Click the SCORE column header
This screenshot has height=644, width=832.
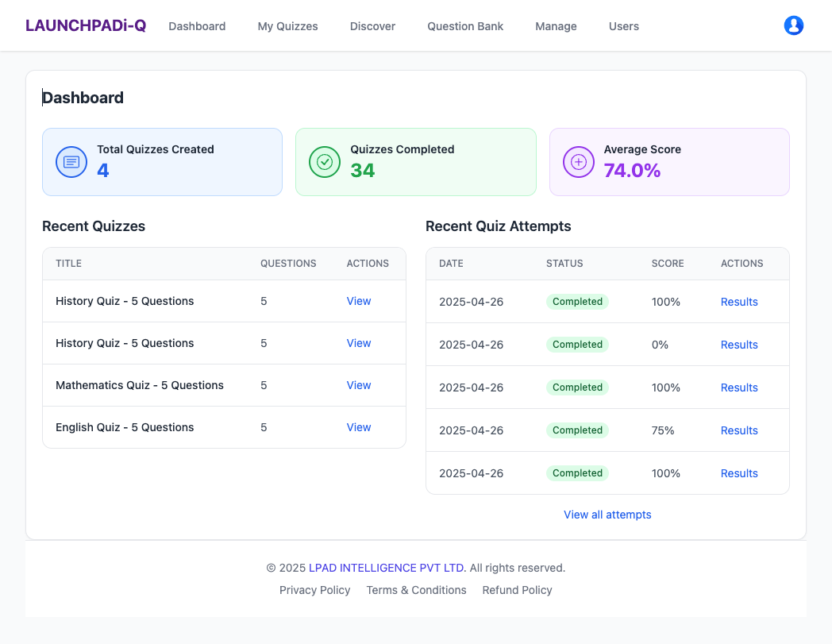[x=668, y=264]
